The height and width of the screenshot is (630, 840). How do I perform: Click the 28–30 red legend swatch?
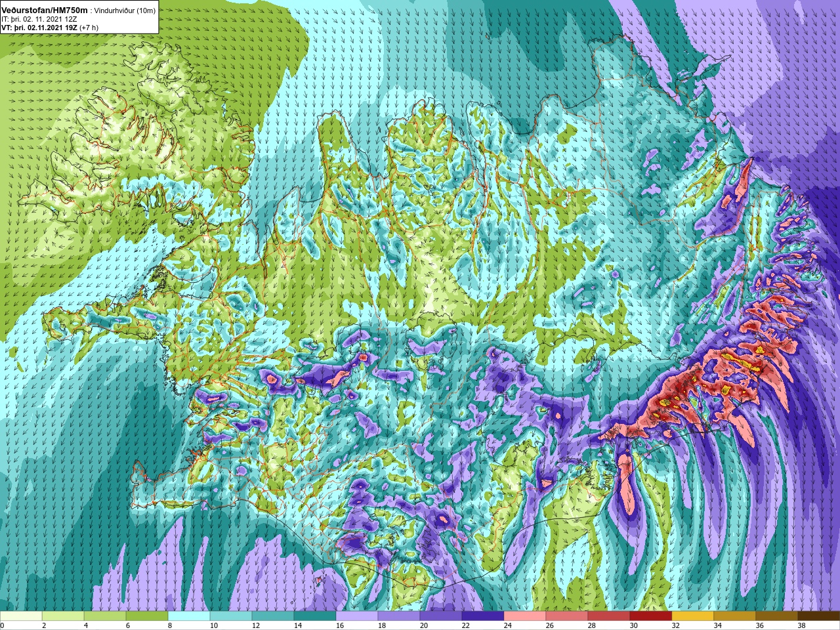click(x=609, y=616)
